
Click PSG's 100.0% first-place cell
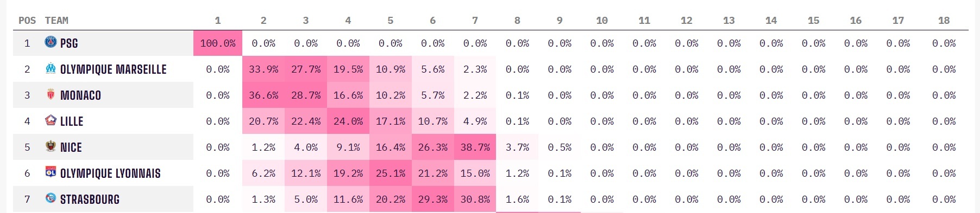(218, 43)
